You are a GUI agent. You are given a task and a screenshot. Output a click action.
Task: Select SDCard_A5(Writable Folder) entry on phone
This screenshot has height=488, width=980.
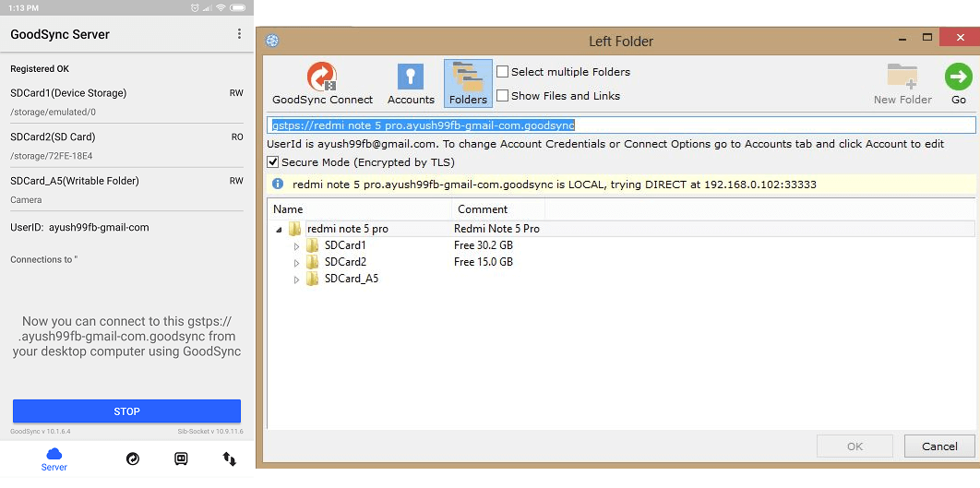tap(126, 190)
